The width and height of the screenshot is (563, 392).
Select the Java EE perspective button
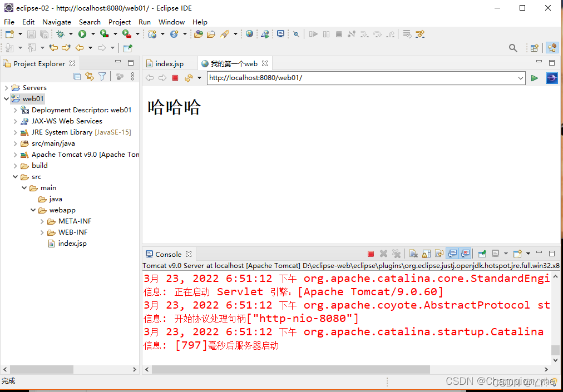pos(552,47)
